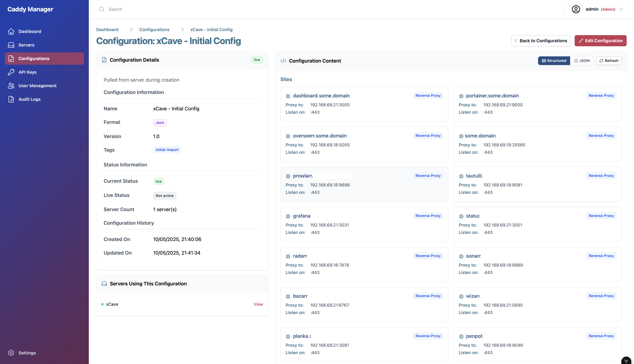Screen dimensions: 634x364
Task: Click the admin user avatar icon
Action: (x=576, y=9)
